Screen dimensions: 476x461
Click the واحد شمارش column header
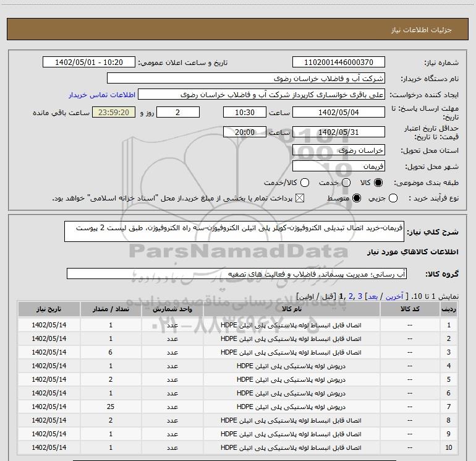[172, 309]
